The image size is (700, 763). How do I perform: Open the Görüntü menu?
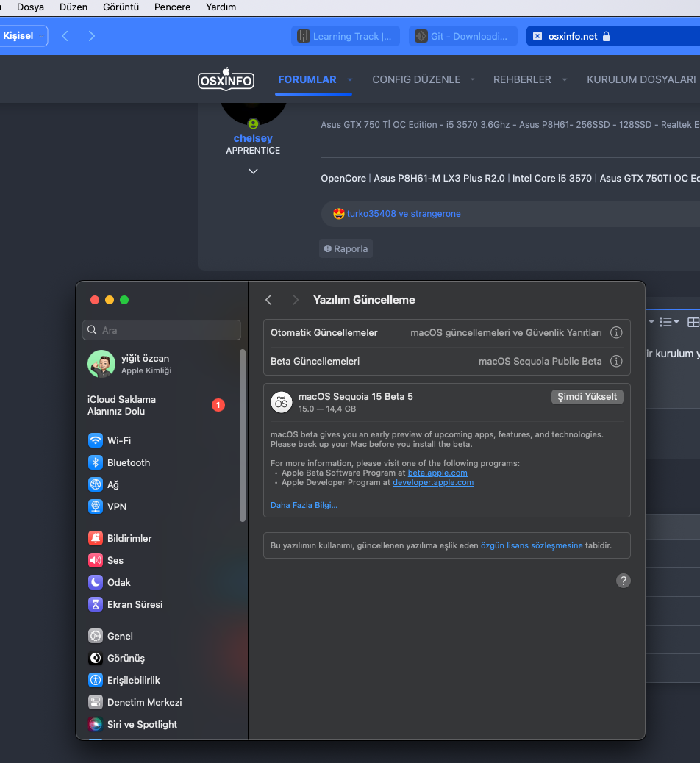click(121, 7)
